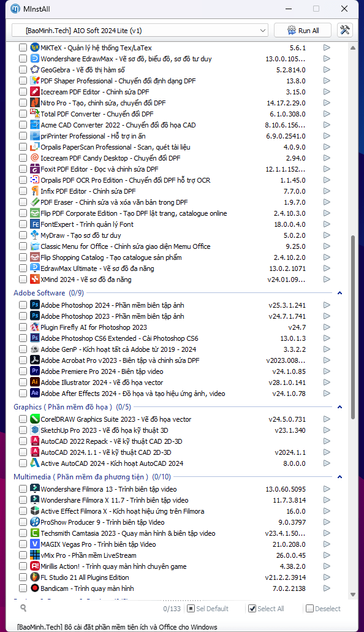Click the search magnifier icon at bottom
Image resolution: width=364 pixels, height=632 pixels.
coord(23,608)
